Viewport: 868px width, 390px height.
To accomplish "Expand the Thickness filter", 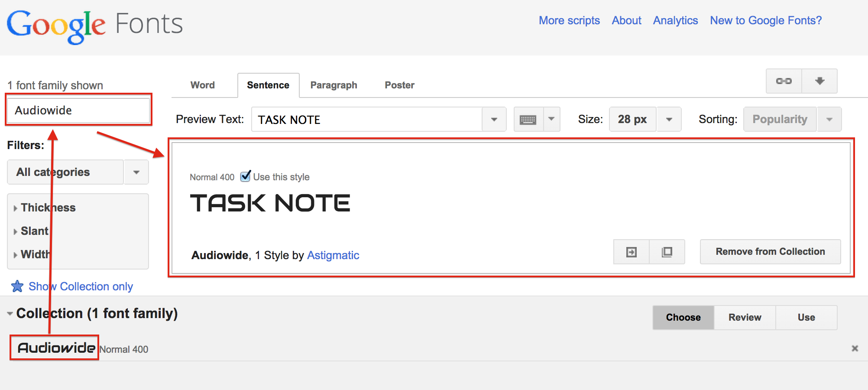I will (x=45, y=208).
